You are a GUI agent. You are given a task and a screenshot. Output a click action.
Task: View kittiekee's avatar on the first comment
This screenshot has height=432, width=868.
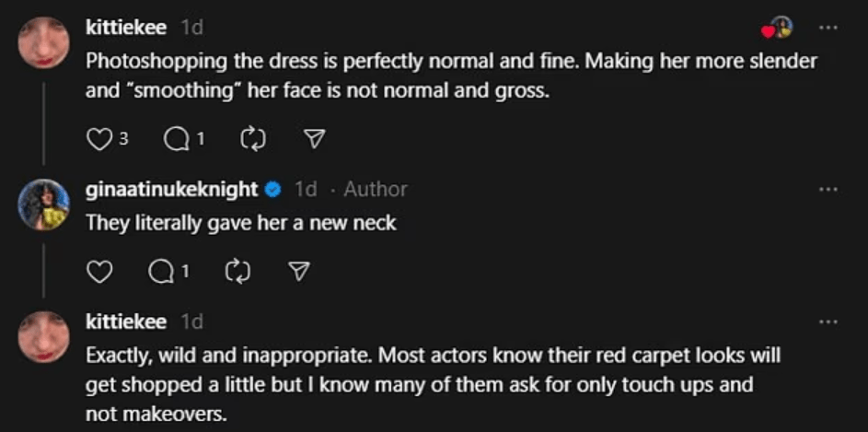(43, 42)
